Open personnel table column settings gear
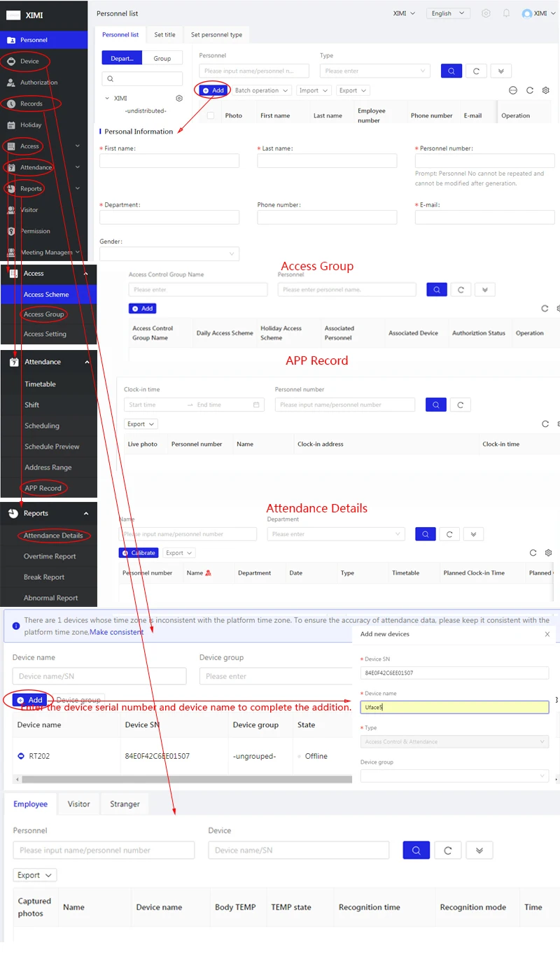The width and height of the screenshot is (560, 980). click(x=546, y=90)
